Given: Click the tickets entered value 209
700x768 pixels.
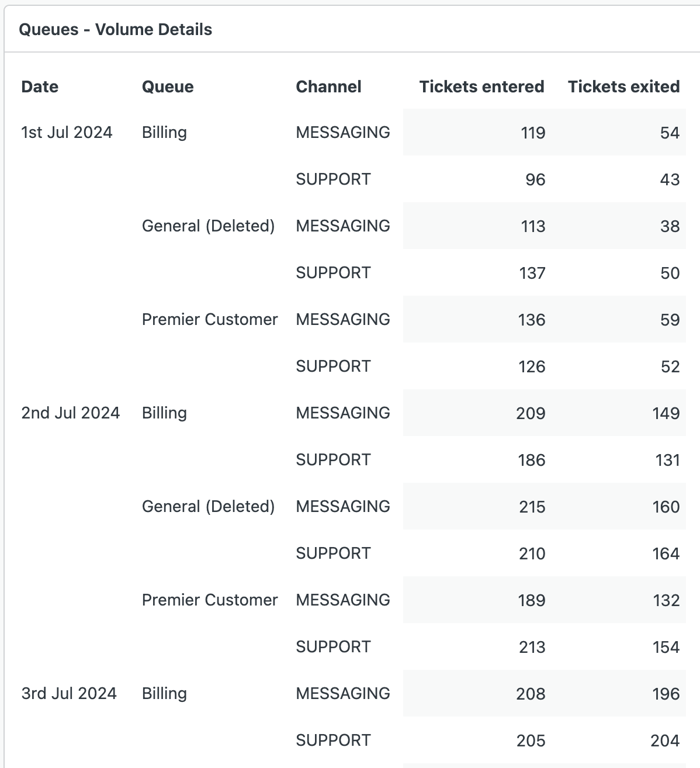Looking at the screenshot, I should pos(531,413).
